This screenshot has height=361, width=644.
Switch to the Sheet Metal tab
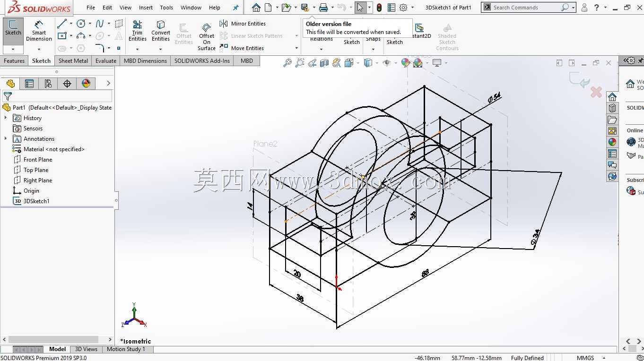coord(73,60)
